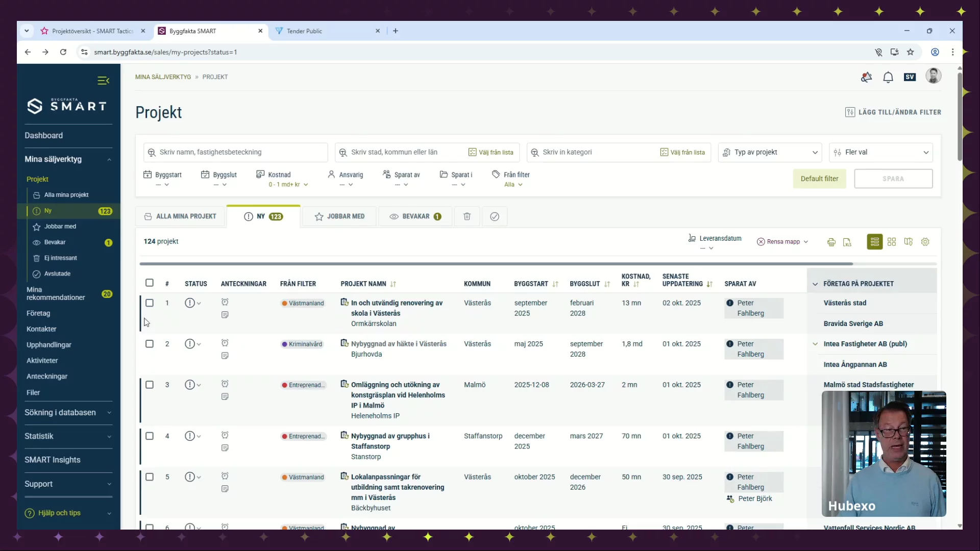Open the trash tab icon
This screenshot has height=551, width=980.
pyautogui.click(x=467, y=216)
